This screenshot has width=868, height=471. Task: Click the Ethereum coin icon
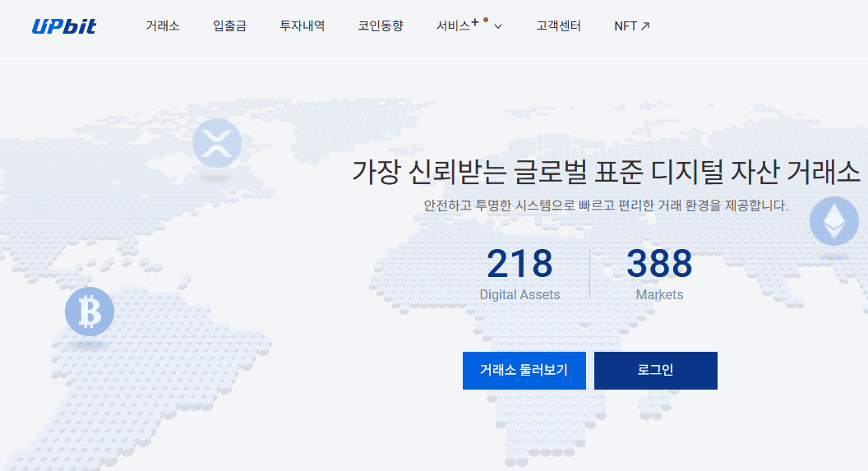(834, 221)
